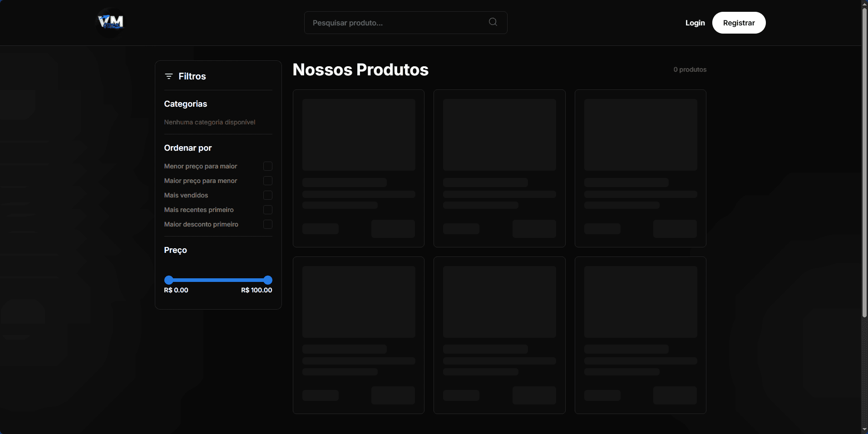Click the Registrar button
The image size is (868, 434).
pyautogui.click(x=739, y=23)
